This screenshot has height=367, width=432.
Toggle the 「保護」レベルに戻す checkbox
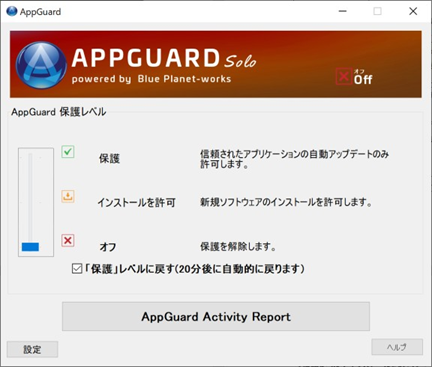tap(77, 269)
